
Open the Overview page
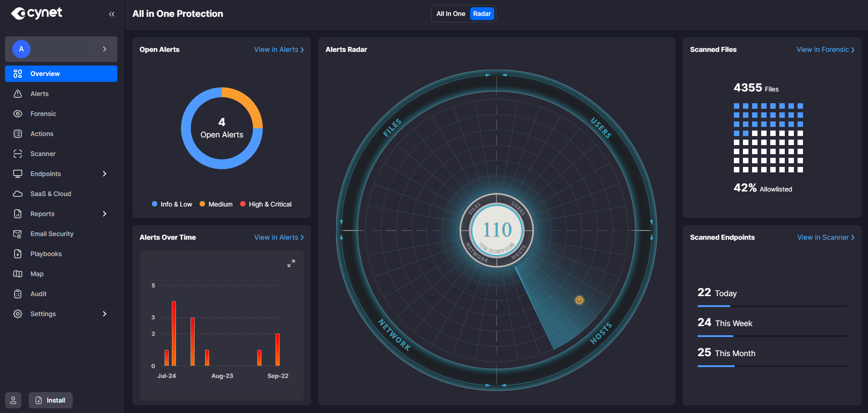click(x=61, y=74)
